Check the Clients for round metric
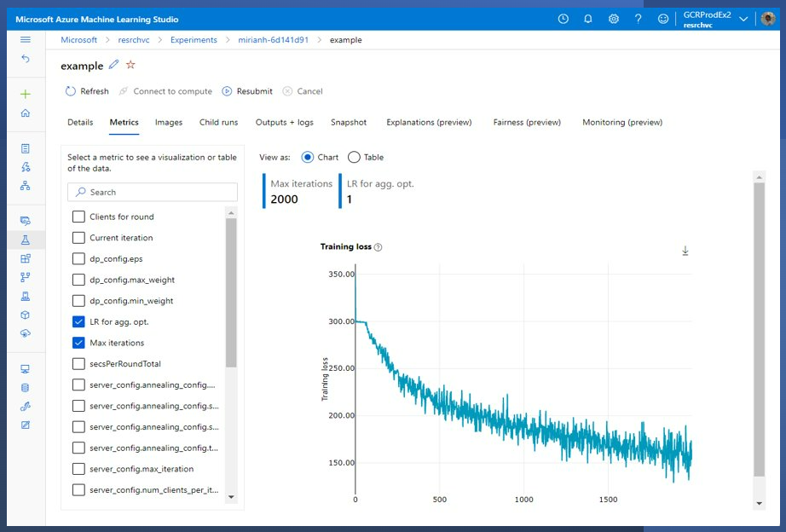This screenshot has width=786, height=532. coord(78,217)
